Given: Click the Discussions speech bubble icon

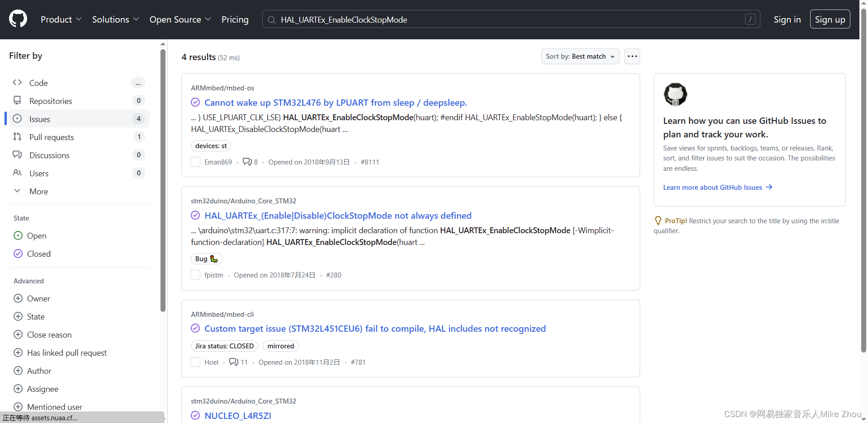Looking at the screenshot, I should (x=17, y=155).
